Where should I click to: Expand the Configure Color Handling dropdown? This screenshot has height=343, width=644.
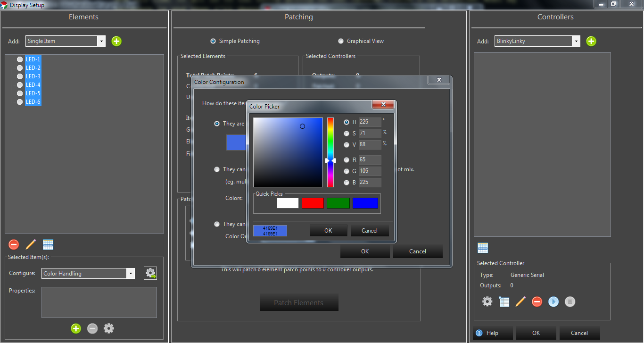tap(130, 273)
